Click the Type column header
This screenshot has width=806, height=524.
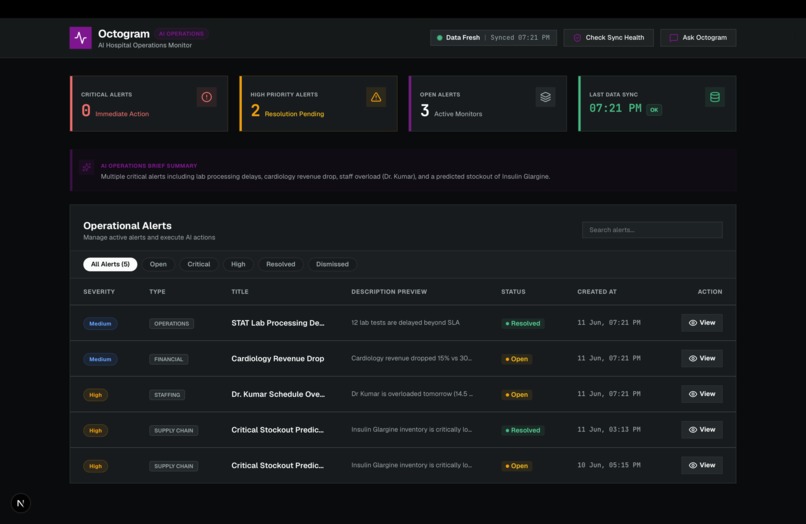[157, 292]
